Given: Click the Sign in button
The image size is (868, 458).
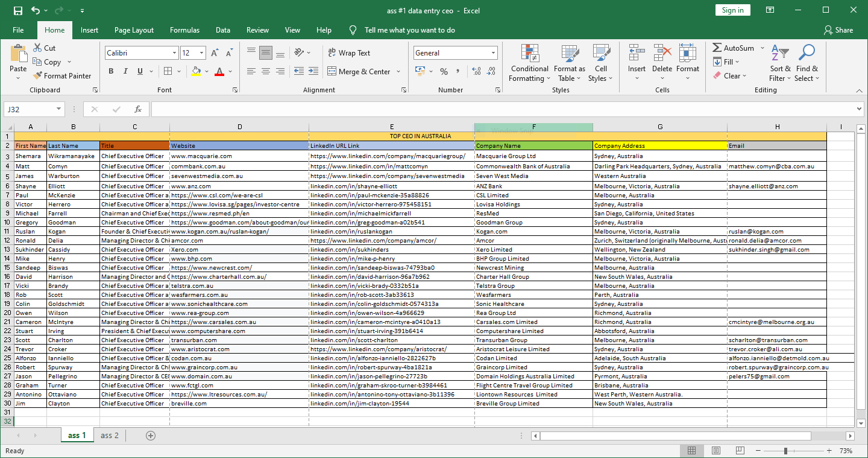Looking at the screenshot, I should point(733,10).
